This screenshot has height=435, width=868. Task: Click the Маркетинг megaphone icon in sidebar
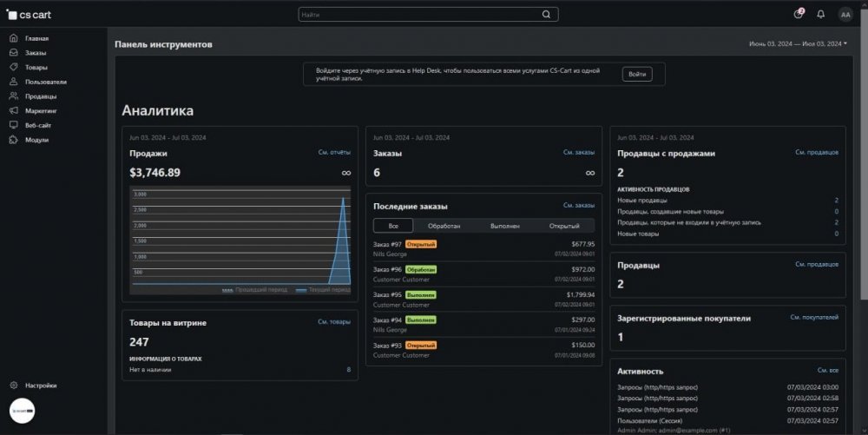pyautogui.click(x=13, y=111)
